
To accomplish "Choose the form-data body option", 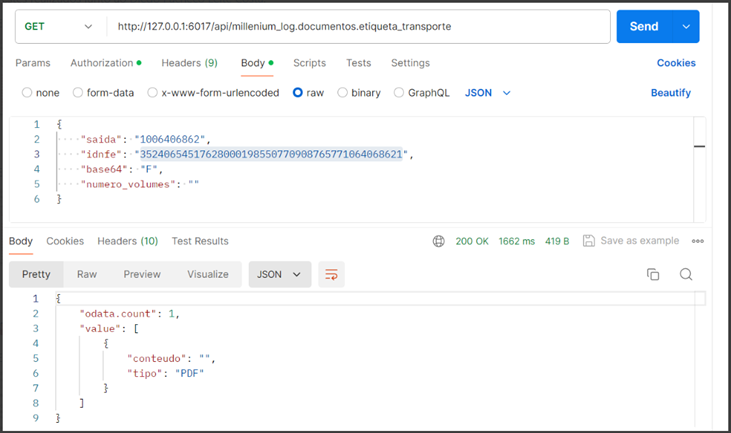I will click(x=79, y=93).
